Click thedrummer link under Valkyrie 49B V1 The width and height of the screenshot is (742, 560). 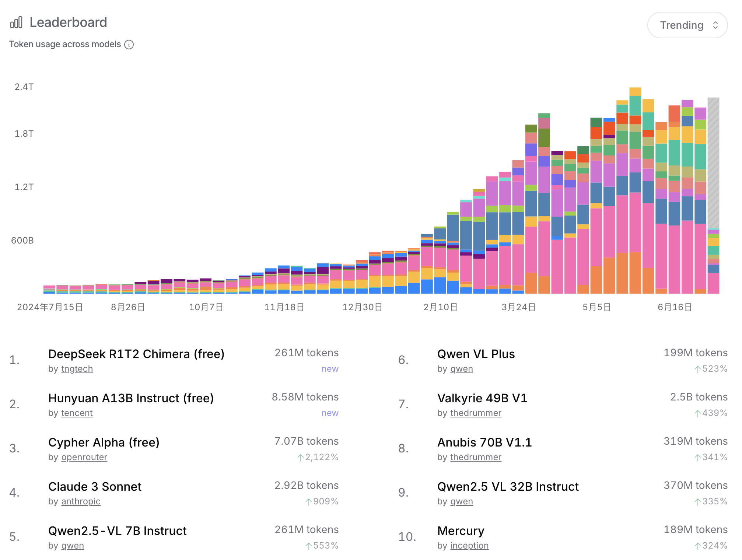475,413
